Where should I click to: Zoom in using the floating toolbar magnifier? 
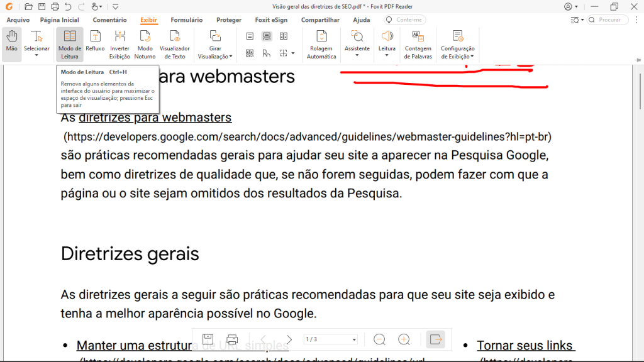[x=404, y=339]
